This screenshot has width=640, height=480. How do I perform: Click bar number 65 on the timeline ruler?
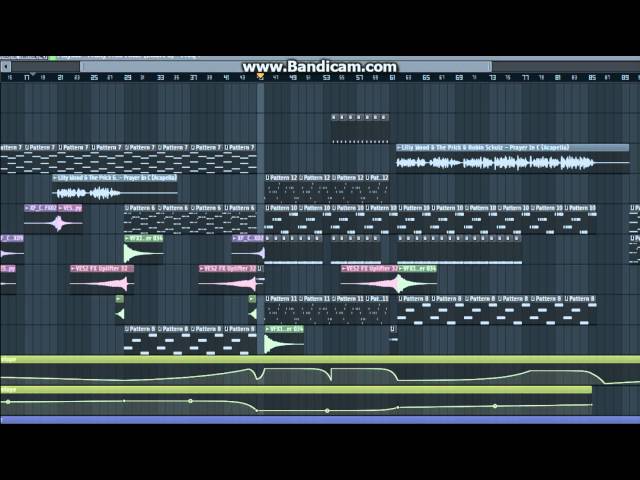point(426,77)
